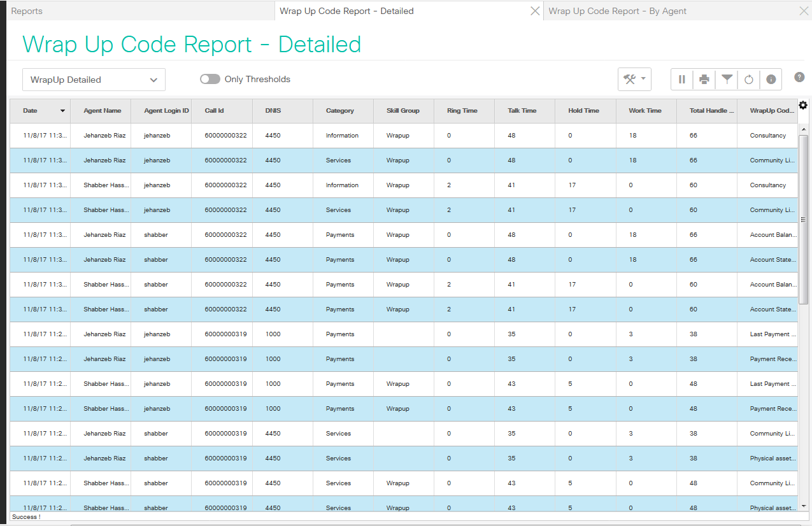Screen dimensions: 812x526
Task: Switch to Wrap Up Code Report - By Agent tab
Action: [x=617, y=11]
